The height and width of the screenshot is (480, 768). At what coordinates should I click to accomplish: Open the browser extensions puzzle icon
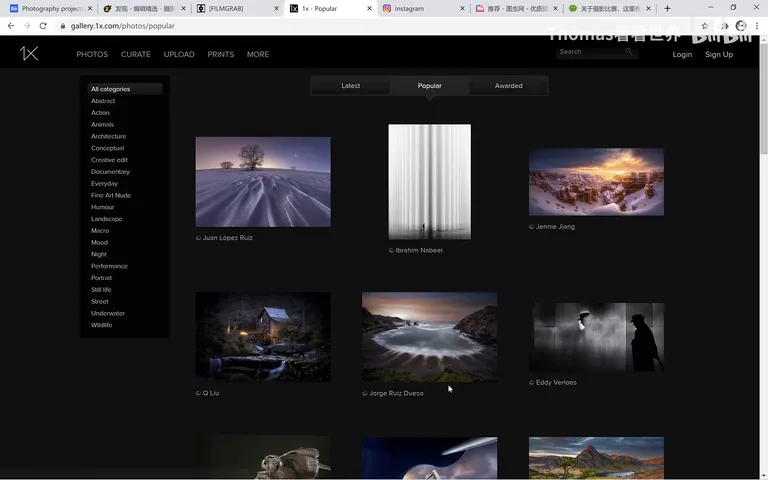coord(724,25)
